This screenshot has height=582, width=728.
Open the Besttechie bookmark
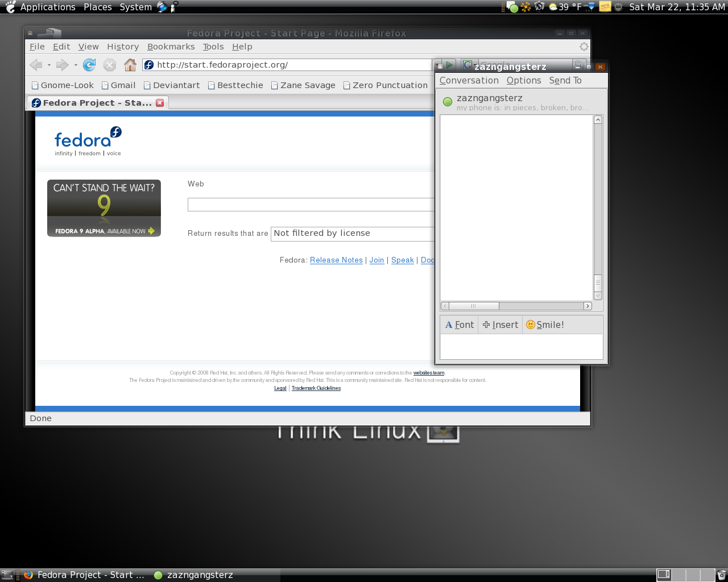[235, 85]
